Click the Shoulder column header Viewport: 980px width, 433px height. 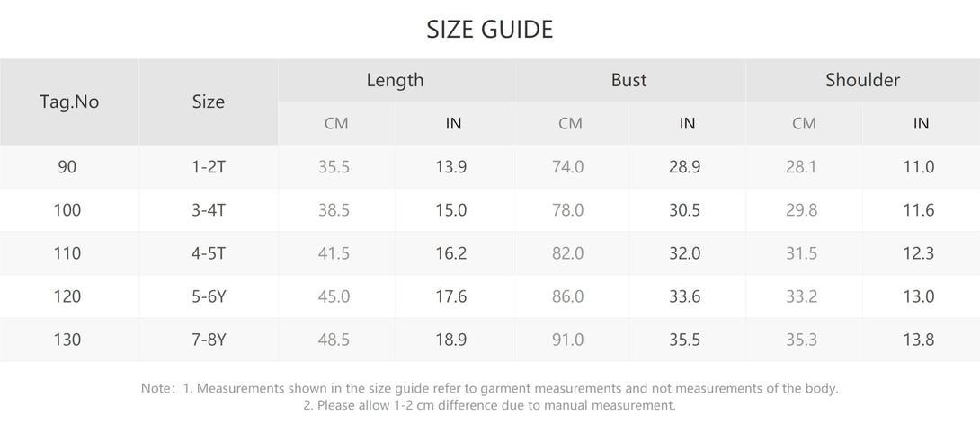[x=862, y=80]
